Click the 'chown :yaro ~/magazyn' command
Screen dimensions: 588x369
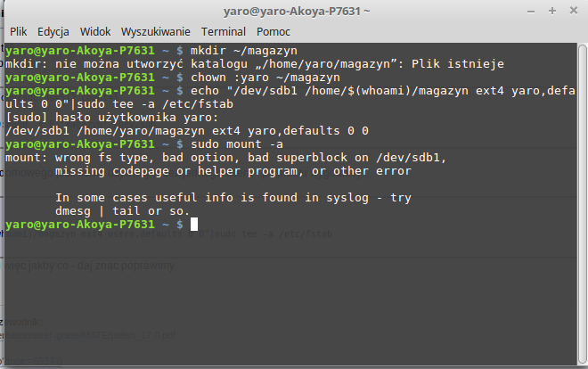265,78
